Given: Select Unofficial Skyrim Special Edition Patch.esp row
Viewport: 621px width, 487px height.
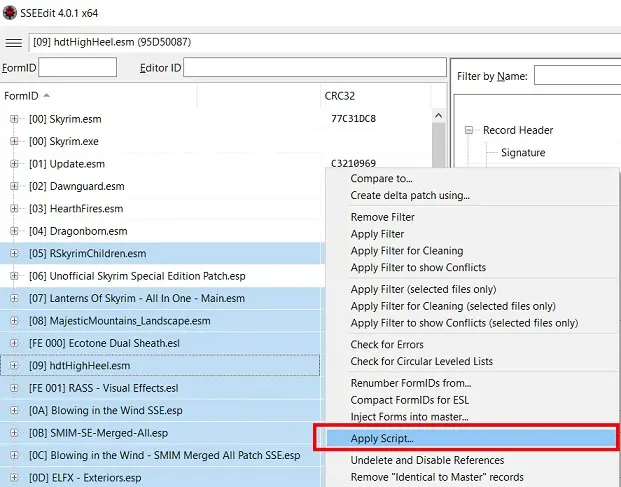Looking at the screenshot, I should pos(162,276).
